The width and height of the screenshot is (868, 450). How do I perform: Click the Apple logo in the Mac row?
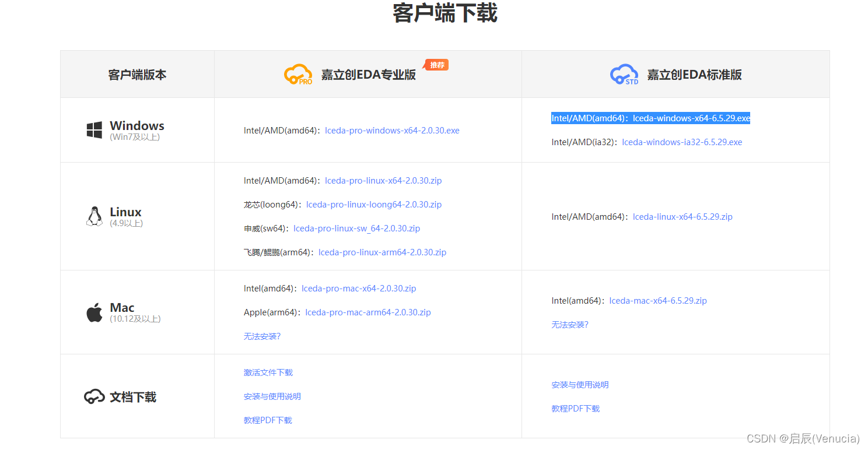[x=95, y=312]
